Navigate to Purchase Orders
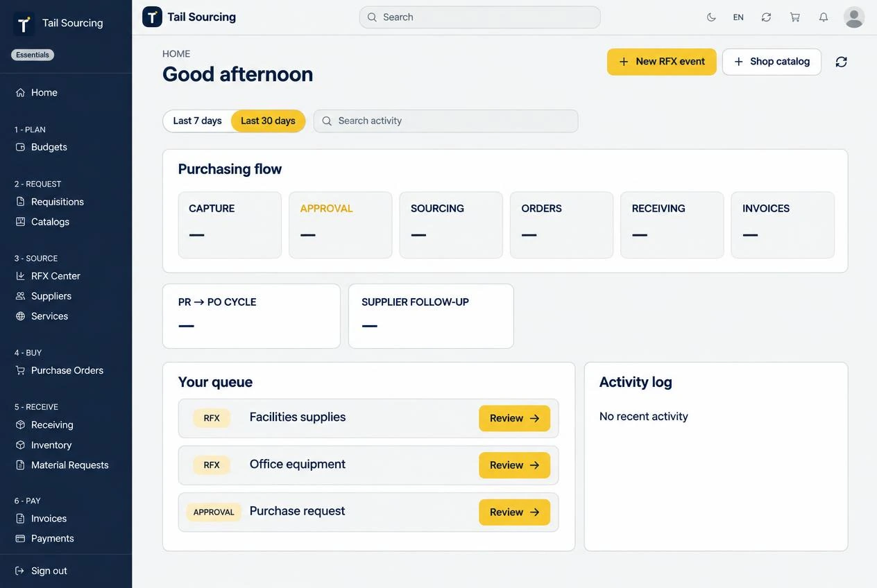Image resolution: width=877 pixels, height=588 pixels. point(66,370)
